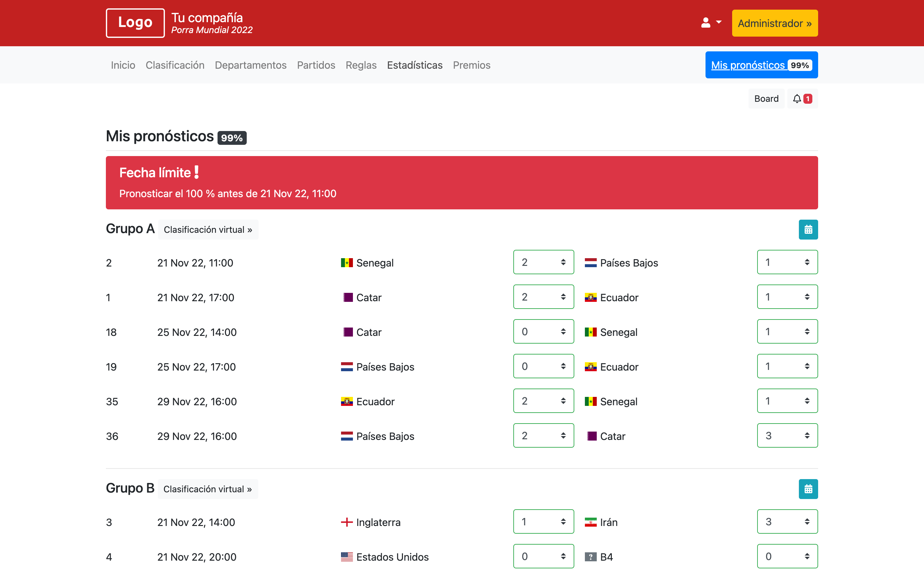The height and width of the screenshot is (578, 924).
Task: Open Senegal score selector in match 18
Action: point(787,331)
